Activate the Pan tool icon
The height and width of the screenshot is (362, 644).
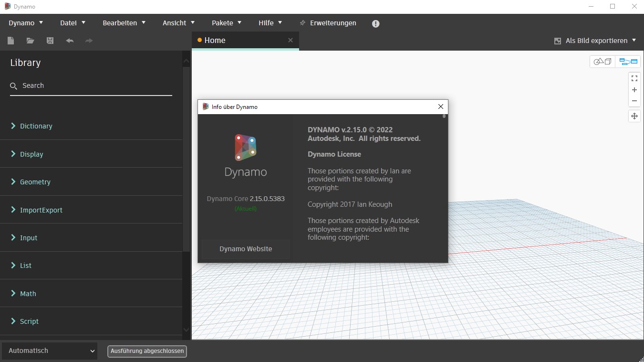(x=634, y=116)
